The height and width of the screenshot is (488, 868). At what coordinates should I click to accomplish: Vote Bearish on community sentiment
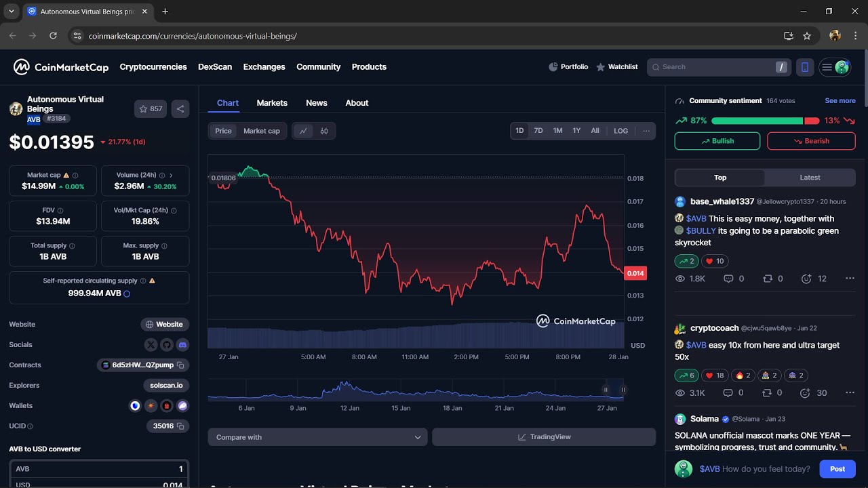coord(811,141)
